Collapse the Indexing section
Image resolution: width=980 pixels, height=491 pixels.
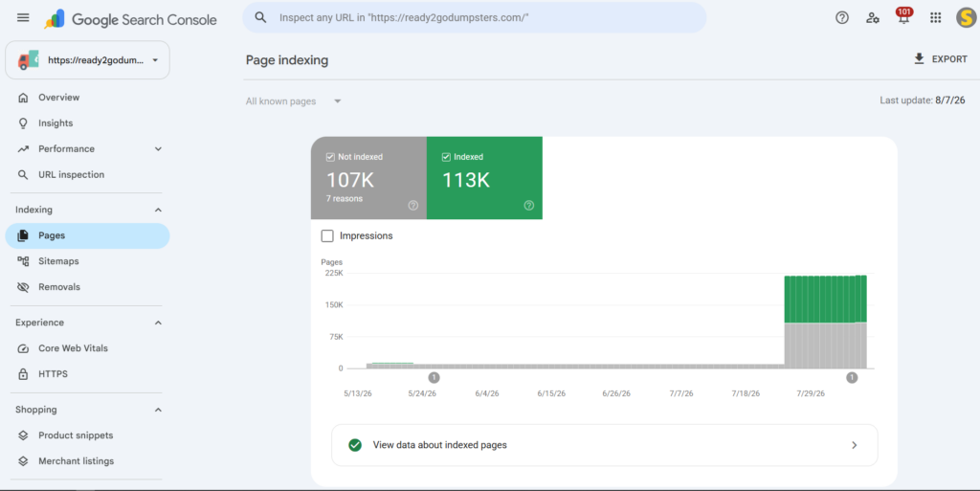158,210
